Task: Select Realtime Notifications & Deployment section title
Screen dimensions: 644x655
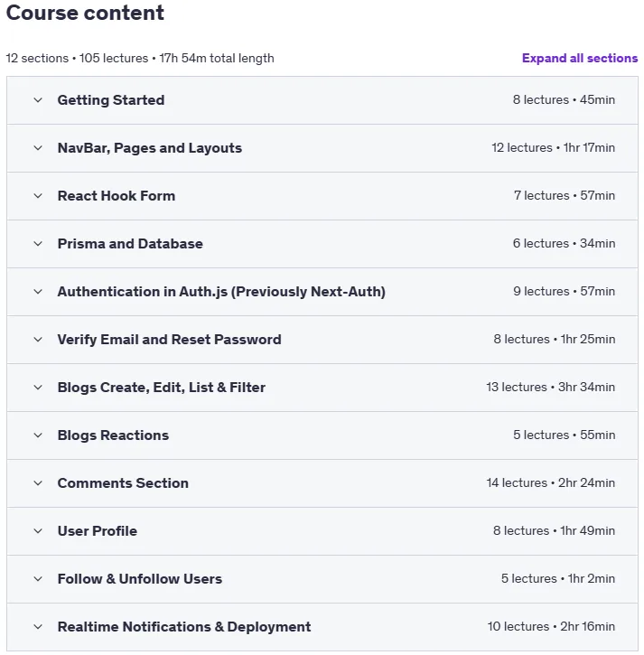Action: pos(184,627)
